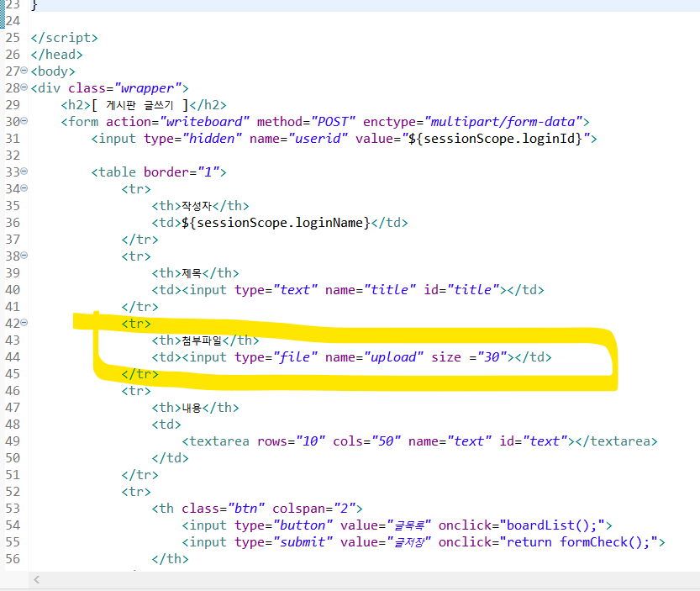The image size is (700, 591).
Task: Click the ${sessionScope.loginId} expression
Action: pos(496,139)
